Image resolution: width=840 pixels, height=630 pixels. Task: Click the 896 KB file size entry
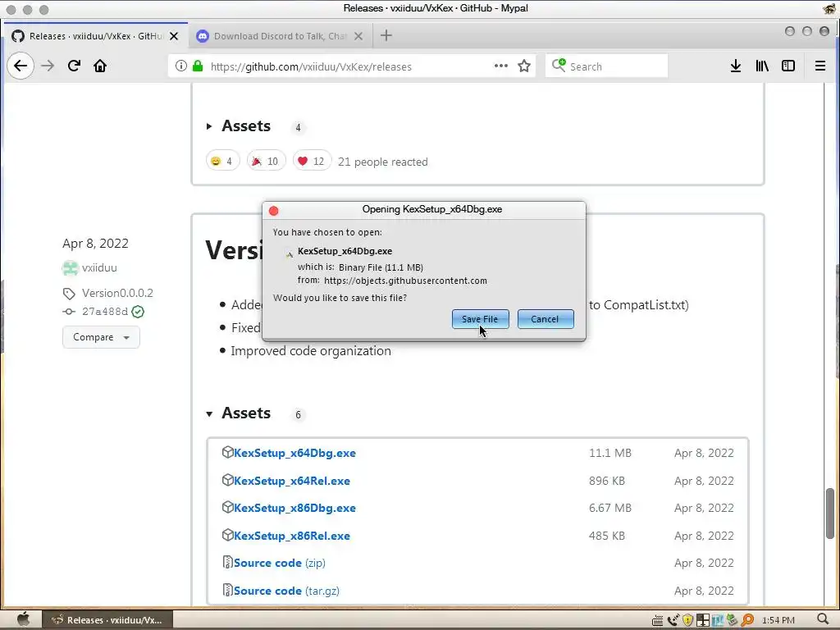point(607,481)
